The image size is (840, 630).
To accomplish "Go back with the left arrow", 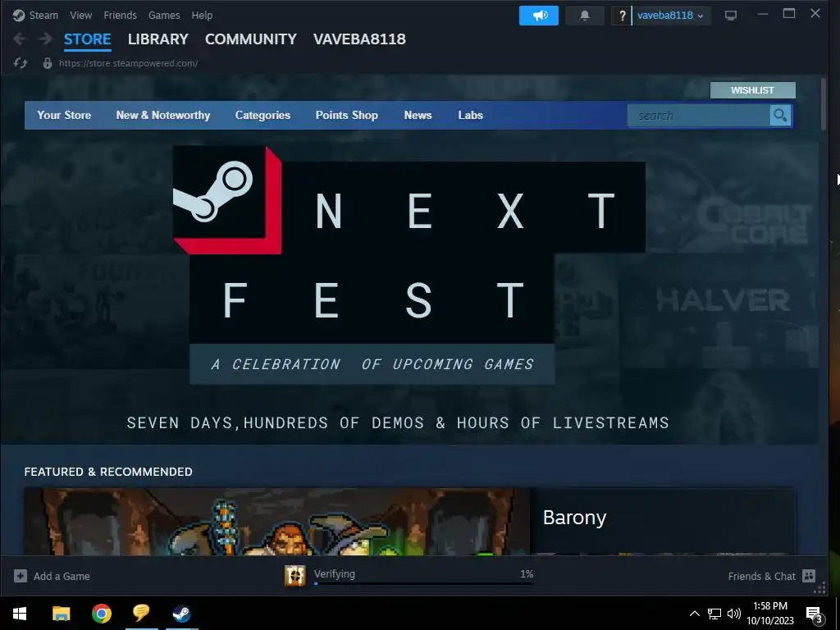I will pyautogui.click(x=20, y=39).
